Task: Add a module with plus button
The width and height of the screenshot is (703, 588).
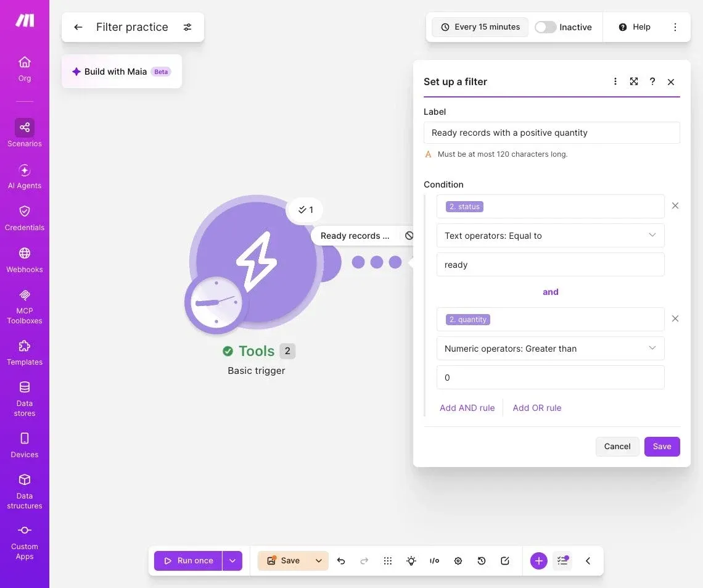Action: pos(538,561)
